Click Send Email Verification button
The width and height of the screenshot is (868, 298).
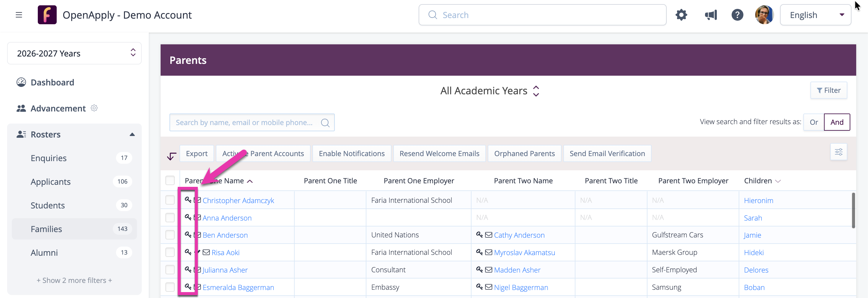pos(607,153)
